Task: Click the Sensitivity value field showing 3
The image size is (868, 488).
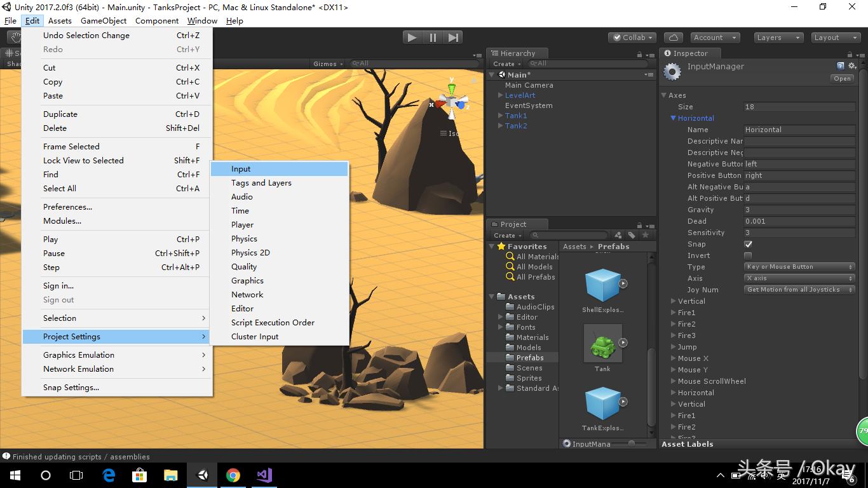Action: point(799,232)
